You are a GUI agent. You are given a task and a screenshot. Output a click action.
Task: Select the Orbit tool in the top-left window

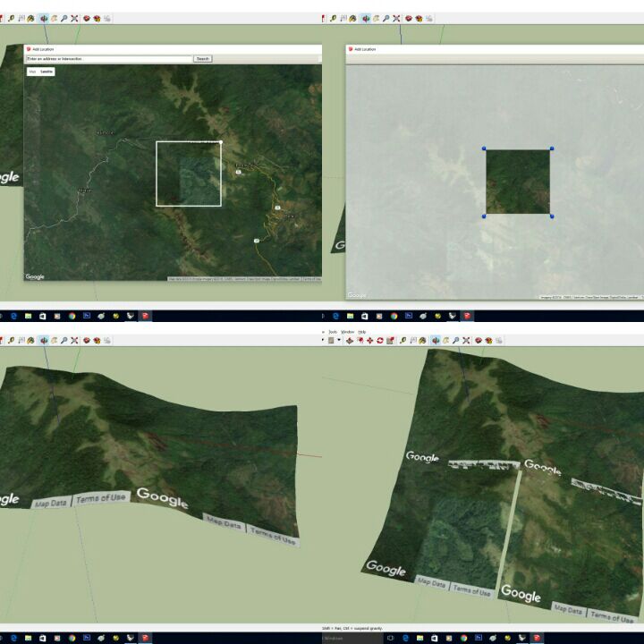tap(44, 19)
